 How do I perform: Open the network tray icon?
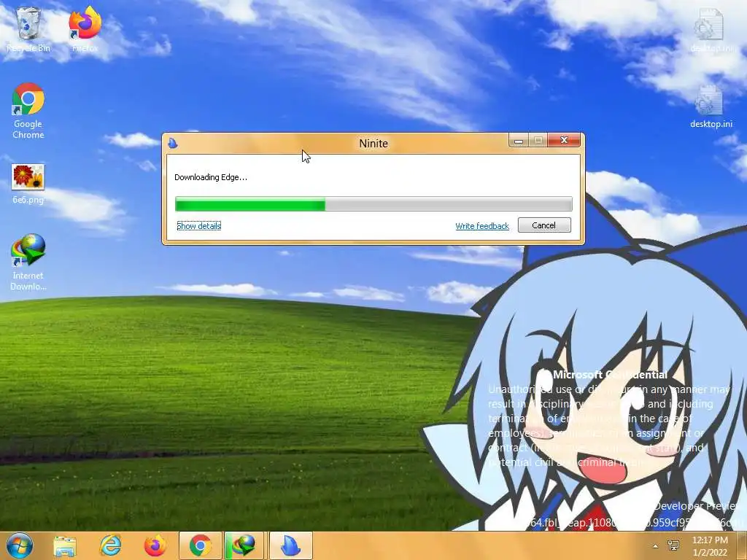(x=673, y=545)
